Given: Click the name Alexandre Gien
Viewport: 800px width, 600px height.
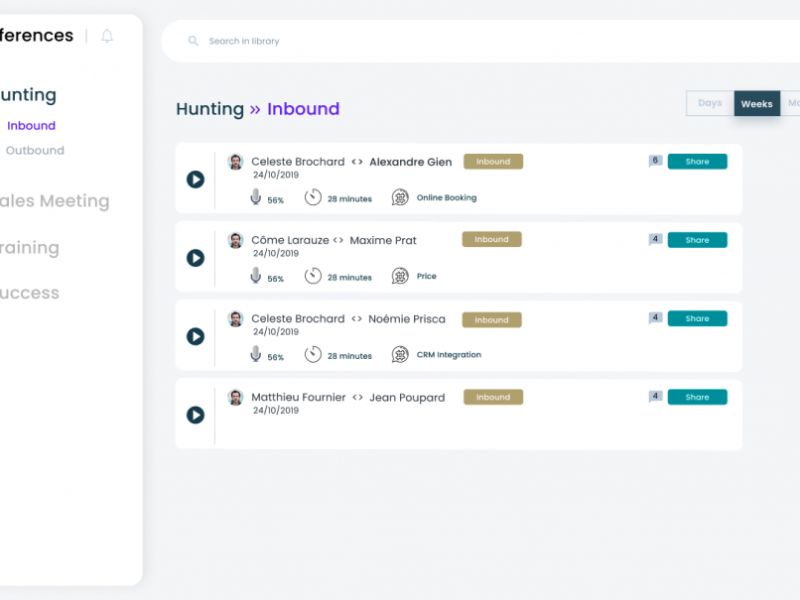Looking at the screenshot, I should click(411, 162).
